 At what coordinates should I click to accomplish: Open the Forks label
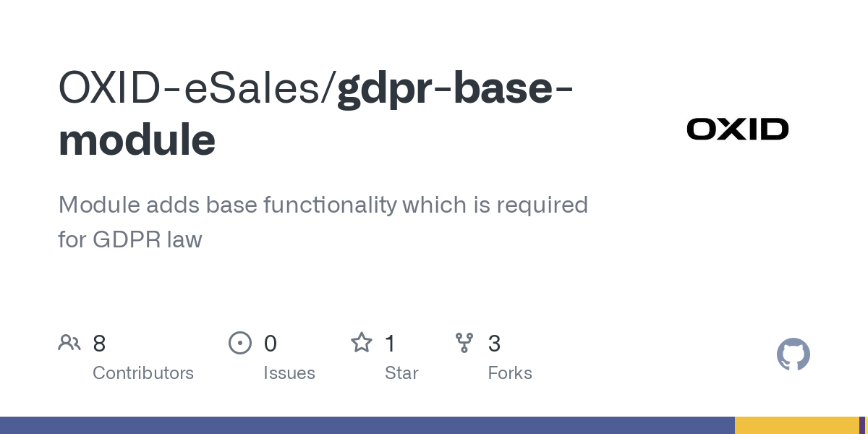coord(510,373)
